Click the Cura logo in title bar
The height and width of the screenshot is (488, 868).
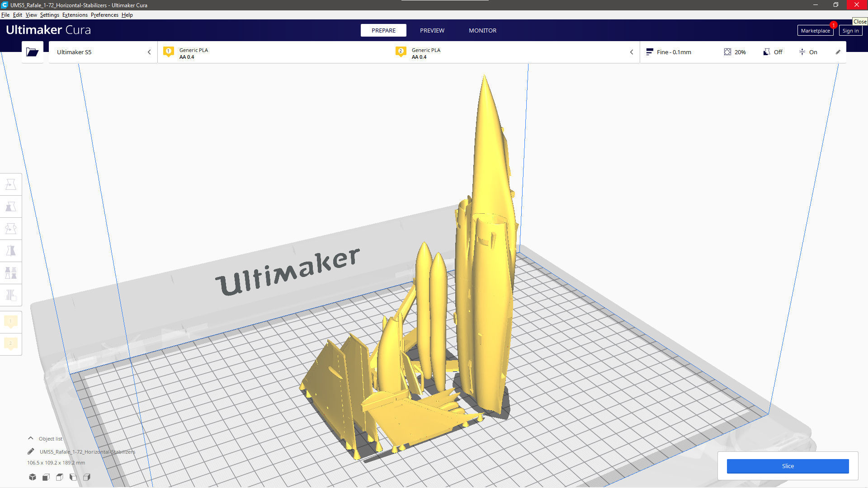click(x=5, y=5)
